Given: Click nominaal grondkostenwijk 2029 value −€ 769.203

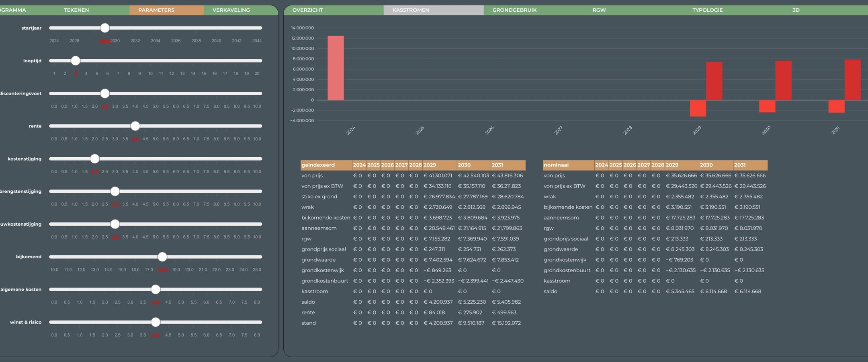Looking at the screenshot, I should [680, 260].
